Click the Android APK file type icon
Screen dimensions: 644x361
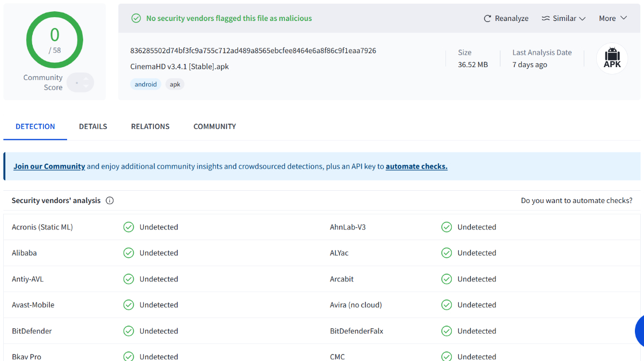(x=612, y=58)
